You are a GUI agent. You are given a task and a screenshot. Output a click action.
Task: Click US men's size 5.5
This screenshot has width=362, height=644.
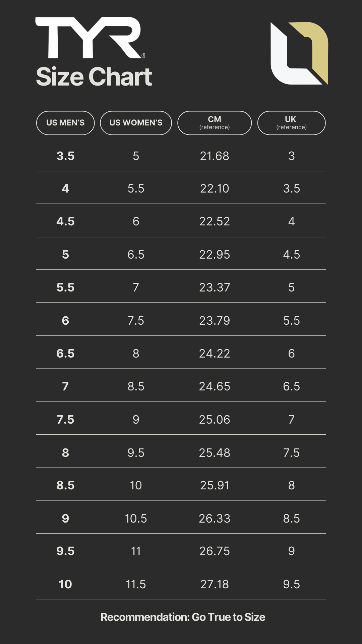(65, 287)
